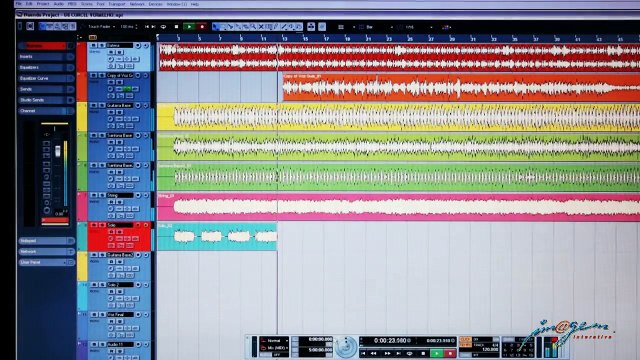
Task: Select the red Solo track name
Action: pos(120,225)
